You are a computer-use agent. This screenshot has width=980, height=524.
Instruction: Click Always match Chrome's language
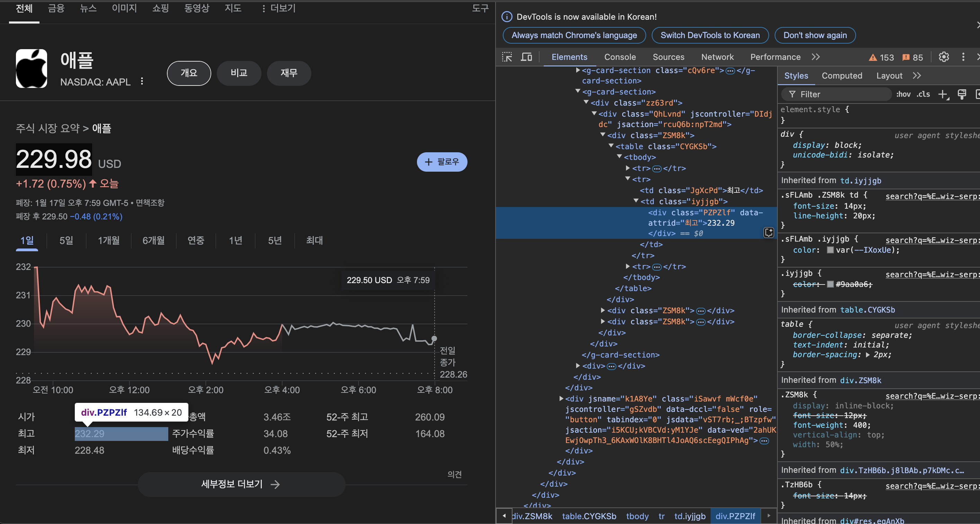point(574,35)
